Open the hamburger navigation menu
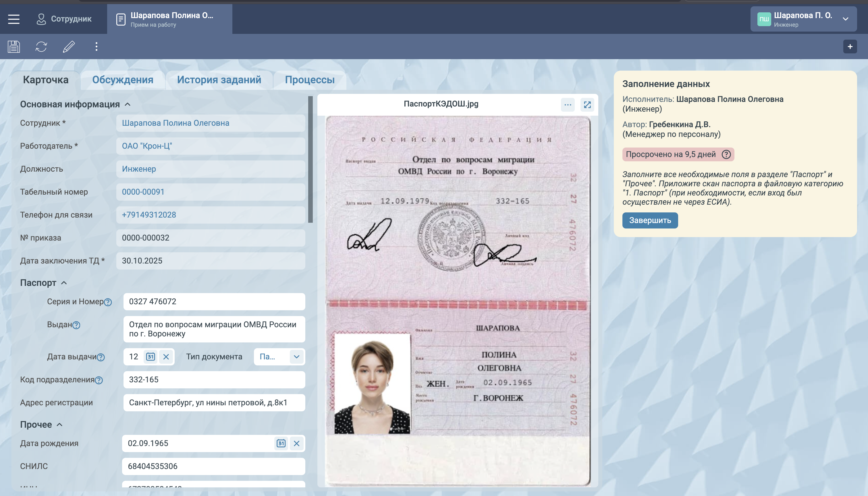 pyautogui.click(x=13, y=19)
